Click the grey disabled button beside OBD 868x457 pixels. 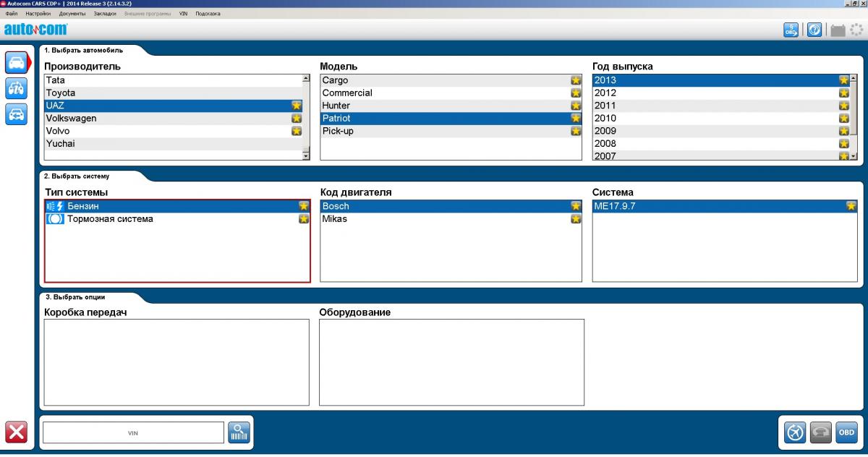(x=821, y=432)
